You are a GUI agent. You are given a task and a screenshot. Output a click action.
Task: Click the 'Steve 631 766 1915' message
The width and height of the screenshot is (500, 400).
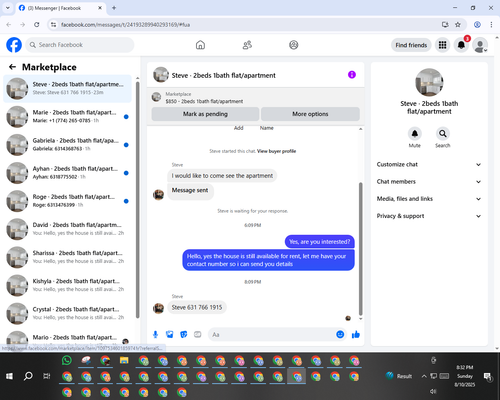(197, 307)
